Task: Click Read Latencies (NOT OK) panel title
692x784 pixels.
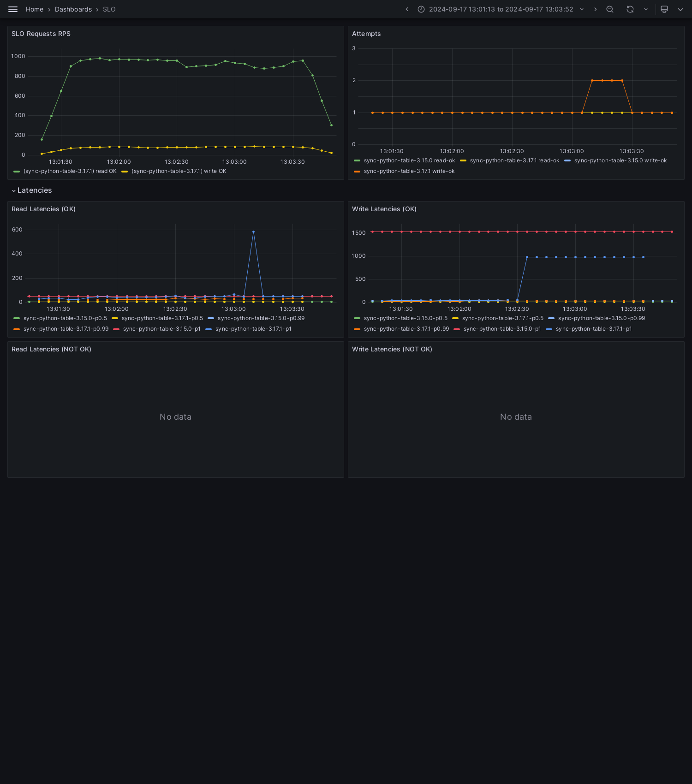Action: tap(51, 349)
